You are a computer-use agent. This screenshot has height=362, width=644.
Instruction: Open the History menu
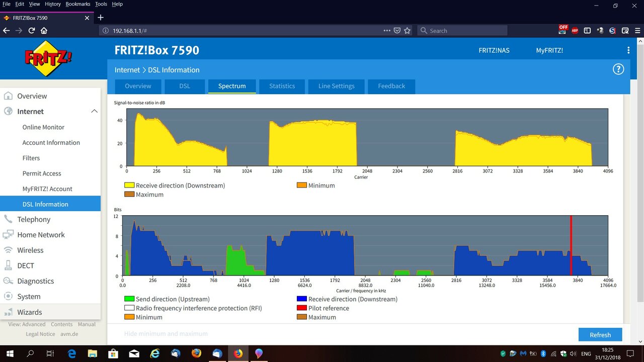[53, 4]
